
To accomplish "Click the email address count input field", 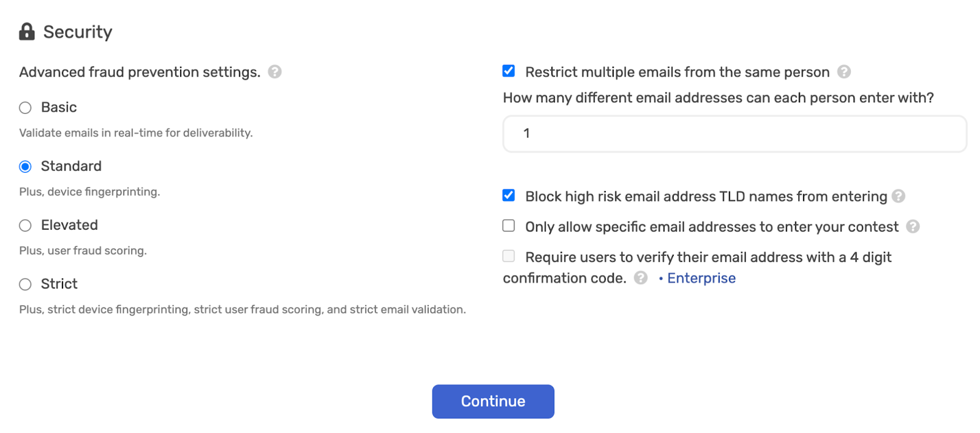I will 734,134.
